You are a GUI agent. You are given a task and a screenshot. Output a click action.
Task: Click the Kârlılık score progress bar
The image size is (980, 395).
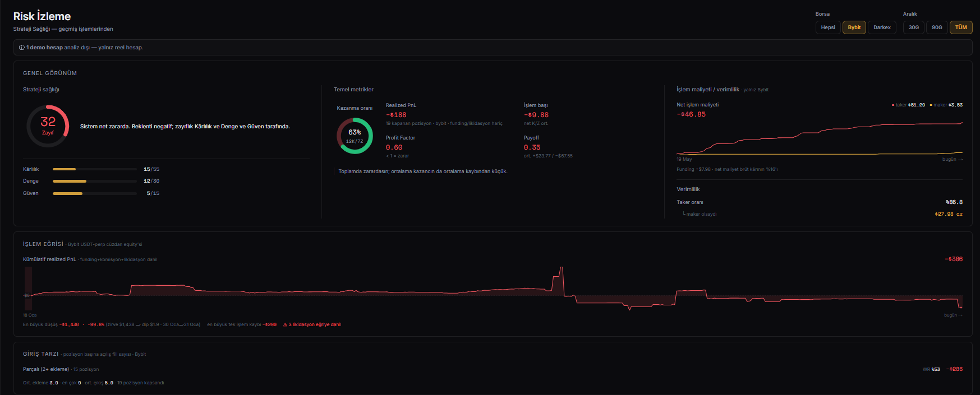coord(95,169)
